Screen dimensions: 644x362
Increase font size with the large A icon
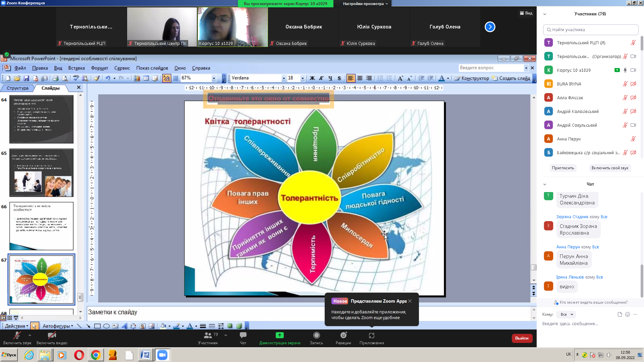(400, 78)
